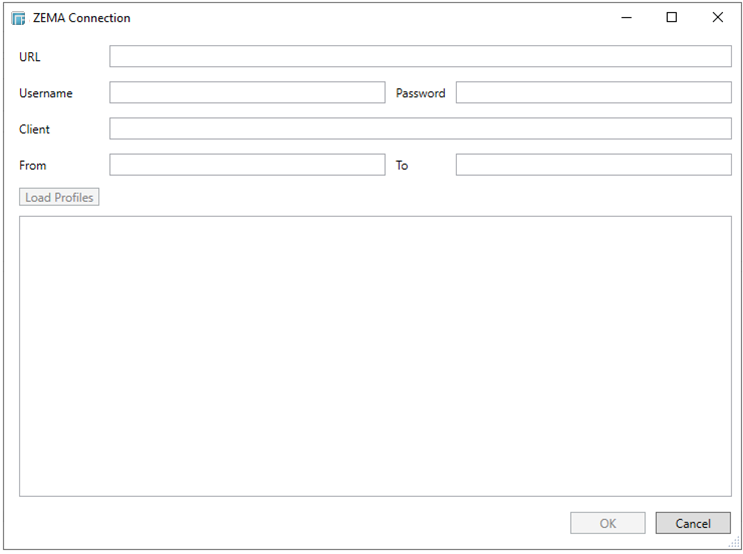Confirm with the OK button
This screenshot has width=743, height=554.
tap(608, 523)
